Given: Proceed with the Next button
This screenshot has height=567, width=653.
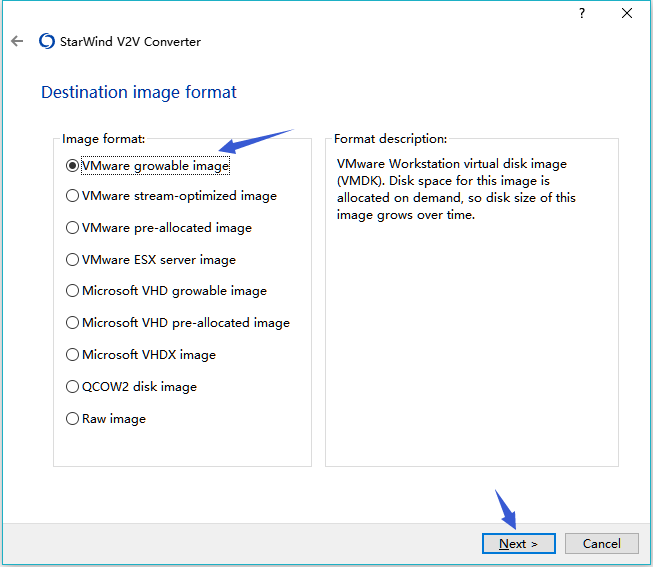Looking at the screenshot, I should click(x=518, y=544).
